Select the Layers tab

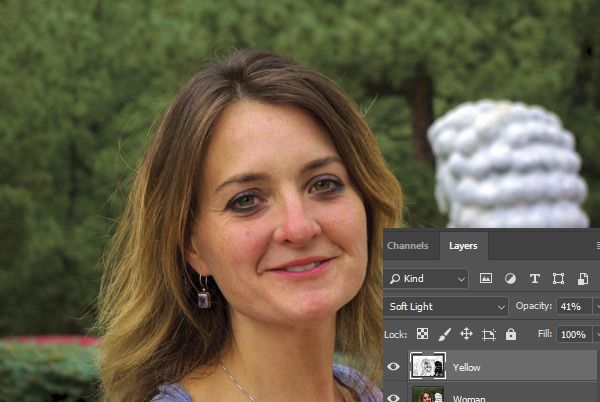click(x=463, y=246)
